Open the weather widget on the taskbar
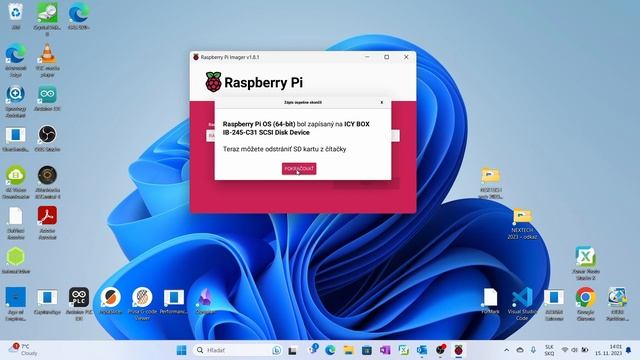The image size is (640, 360). (24, 350)
